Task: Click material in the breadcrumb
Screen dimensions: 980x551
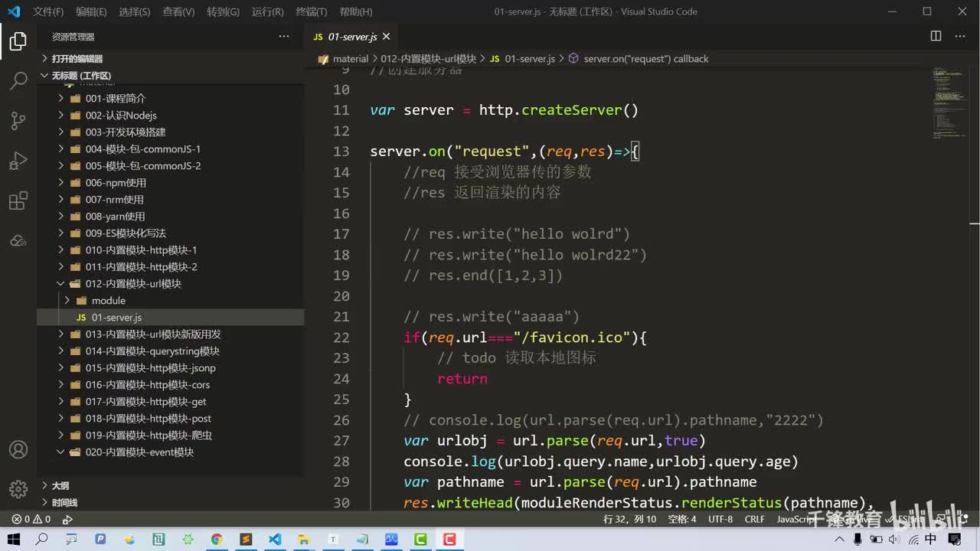Action: [351, 59]
